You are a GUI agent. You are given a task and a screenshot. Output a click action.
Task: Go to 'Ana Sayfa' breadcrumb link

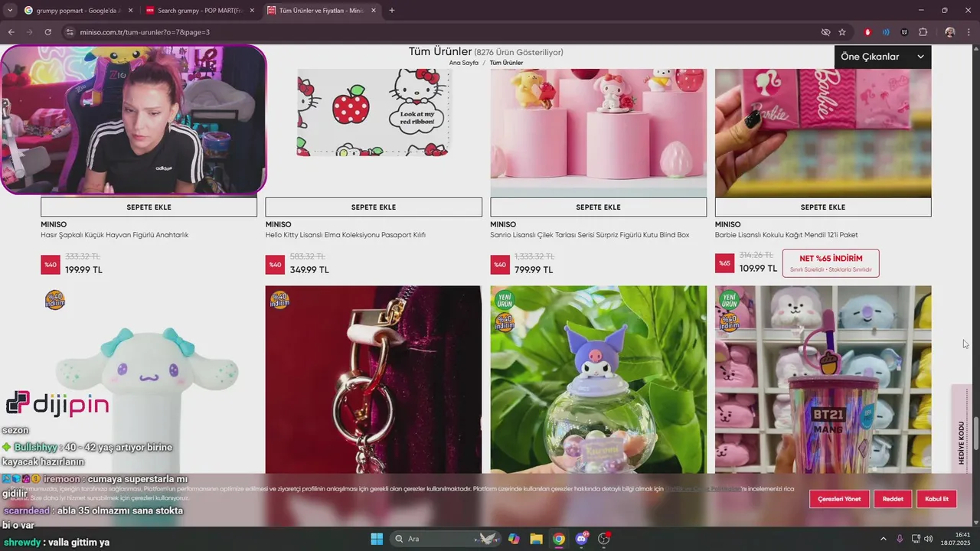point(464,63)
